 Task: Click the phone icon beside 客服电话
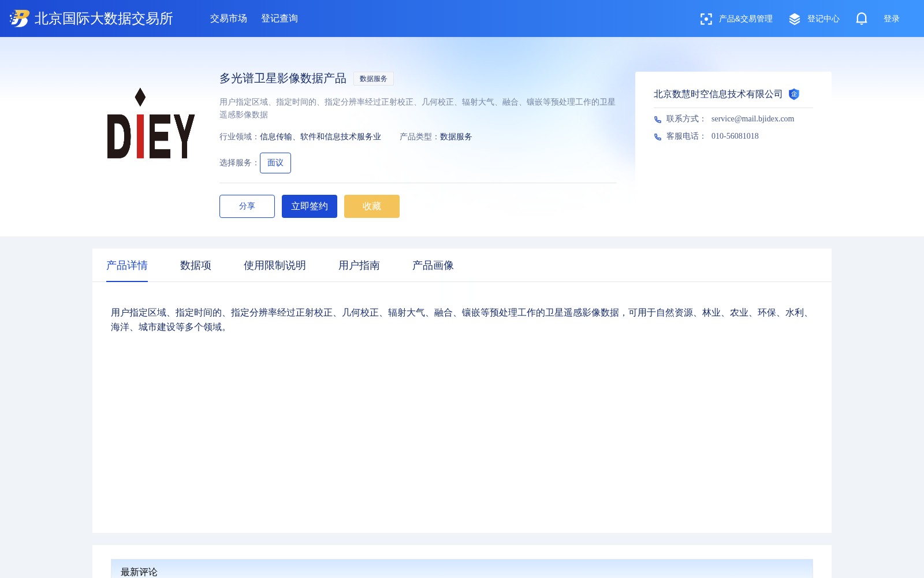point(658,137)
